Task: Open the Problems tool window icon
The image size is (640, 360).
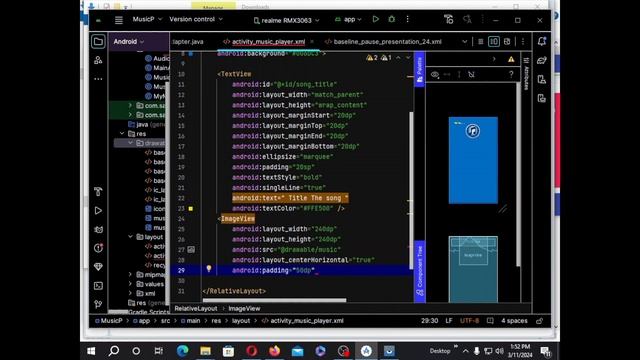Action: tap(98, 248)
